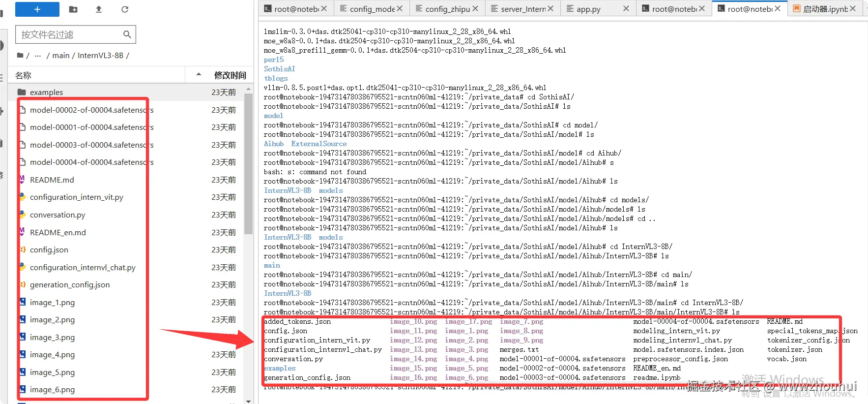Click the JSON icon beside config.json
The height and width of the screenshot is (404, 868).
click(22, 249)
